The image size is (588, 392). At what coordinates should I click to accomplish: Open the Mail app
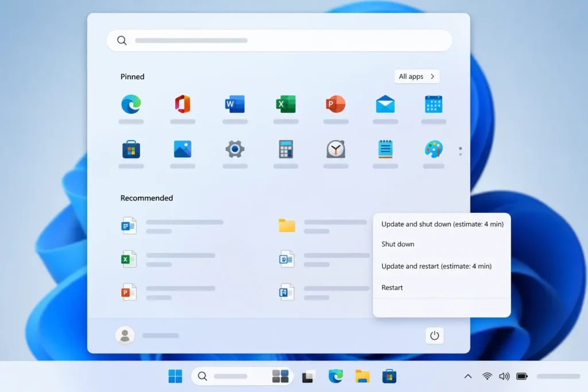(x=385, y=103)
